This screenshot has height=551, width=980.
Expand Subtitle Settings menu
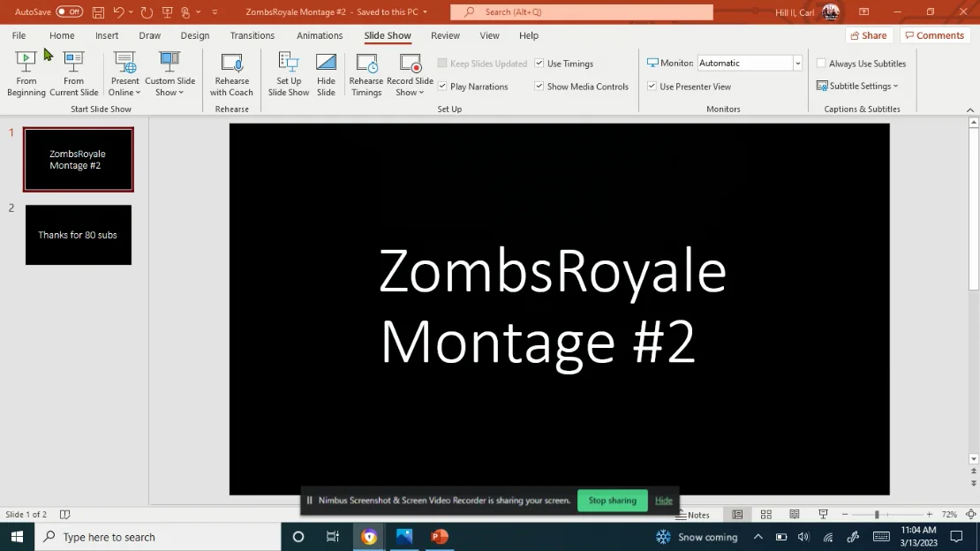pos(857,86)
